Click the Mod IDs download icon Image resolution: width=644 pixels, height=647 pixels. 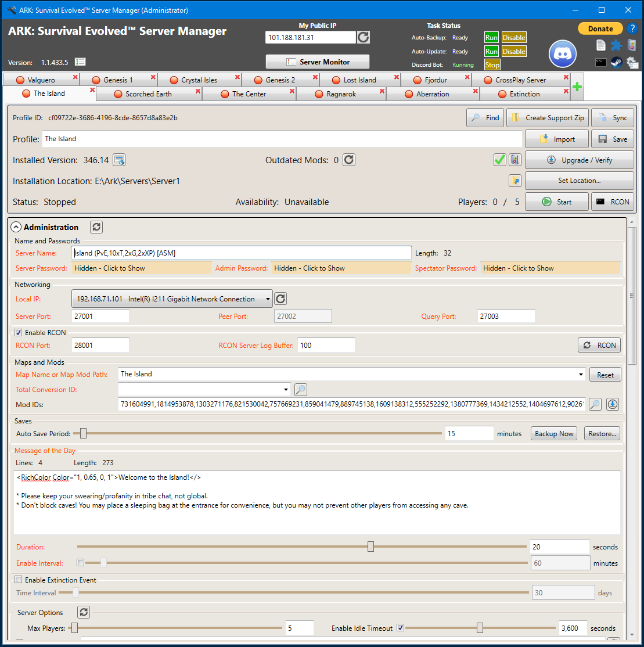tap(613, 404)
